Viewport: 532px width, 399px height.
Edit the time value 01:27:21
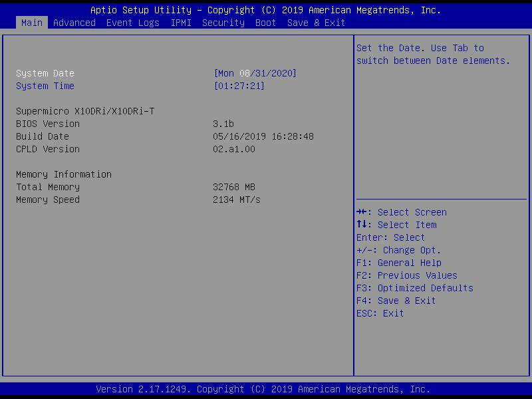pyautogui.click(x=239, y=86)
